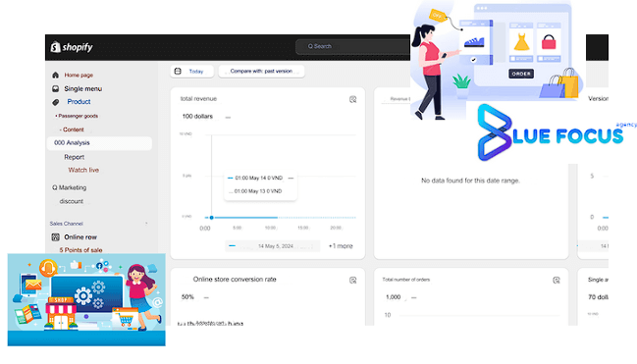Screen dimensions: 637x364
Task: Click Total number of orders title
Action: point(405,280)
